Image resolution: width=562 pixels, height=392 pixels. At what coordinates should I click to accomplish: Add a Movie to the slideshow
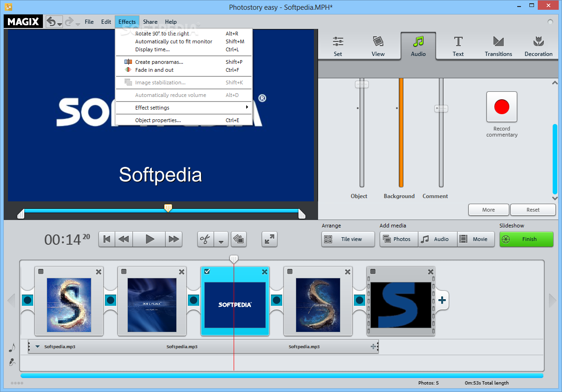[x=476, y=239]
